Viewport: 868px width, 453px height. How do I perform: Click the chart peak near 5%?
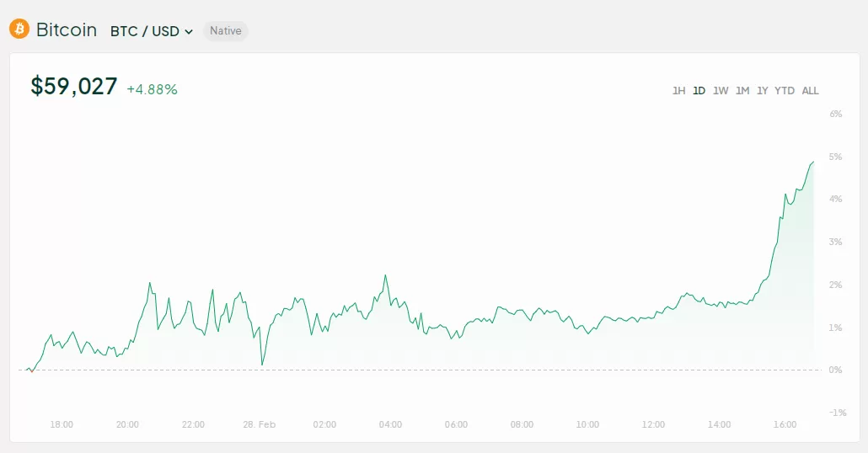click(813, 162)
